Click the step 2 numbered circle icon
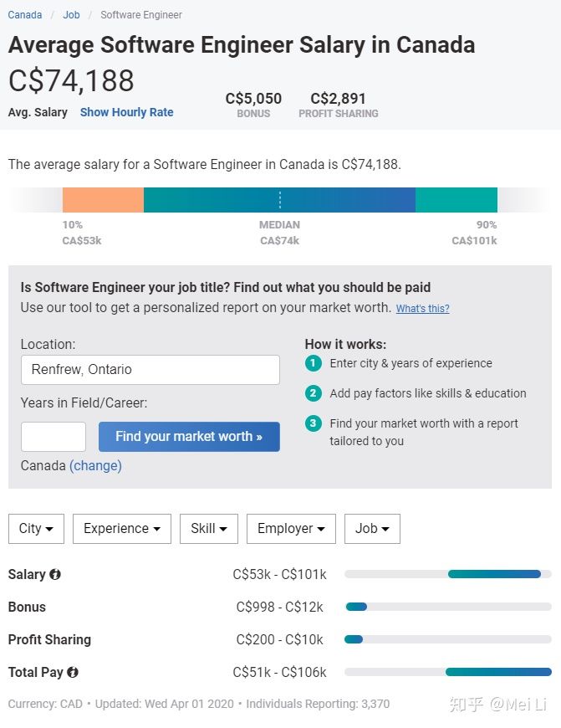Screen dimensions: 561x728 tap(313, 393)
